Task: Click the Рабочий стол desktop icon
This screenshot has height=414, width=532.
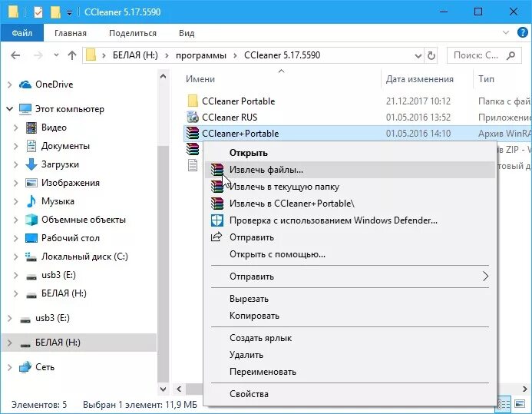Action: point(31,238)
